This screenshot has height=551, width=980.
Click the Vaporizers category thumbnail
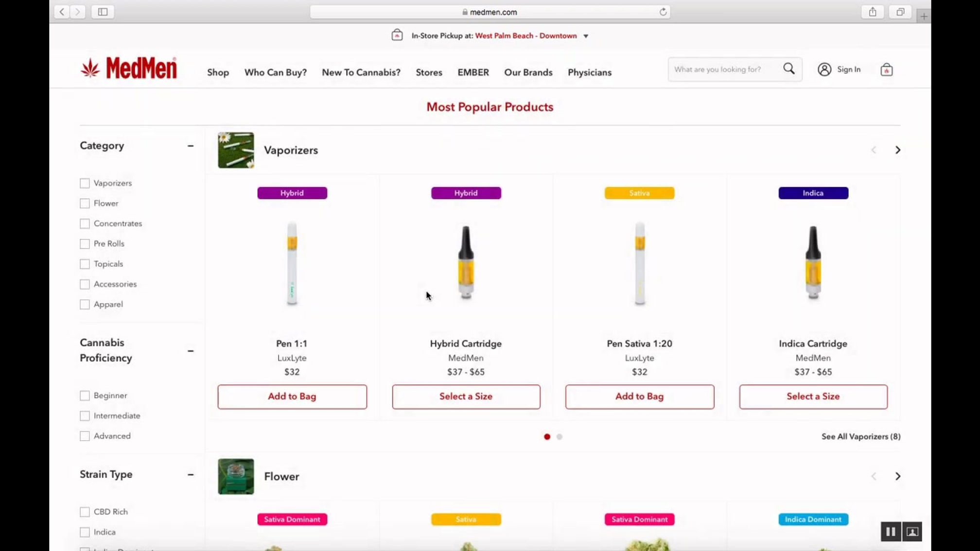(236, 150)
